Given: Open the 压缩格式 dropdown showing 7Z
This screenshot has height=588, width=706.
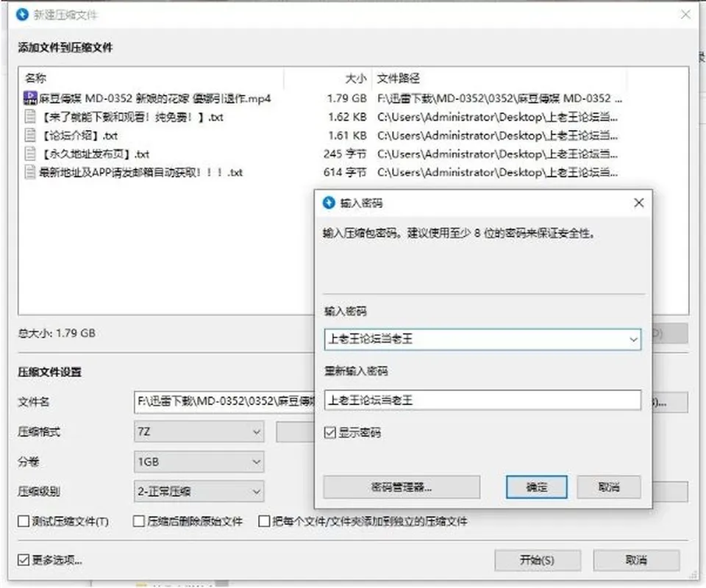Looking at the screenshot, I should 199,432.
